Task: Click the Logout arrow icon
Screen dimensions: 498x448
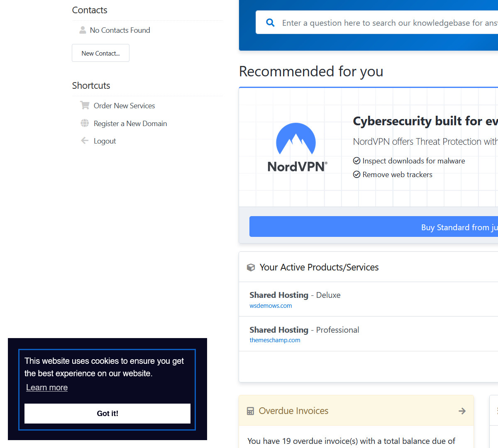Action: coord(85,141)
